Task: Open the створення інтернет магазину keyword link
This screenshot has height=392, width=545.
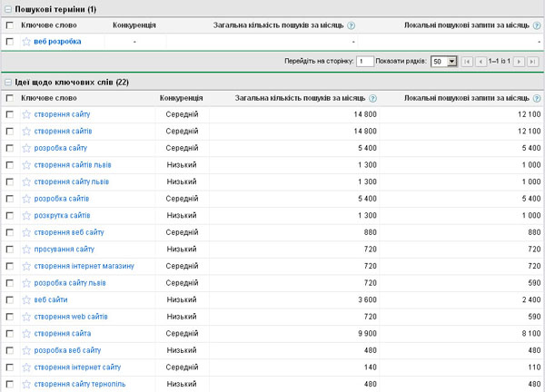Action: 84,266
